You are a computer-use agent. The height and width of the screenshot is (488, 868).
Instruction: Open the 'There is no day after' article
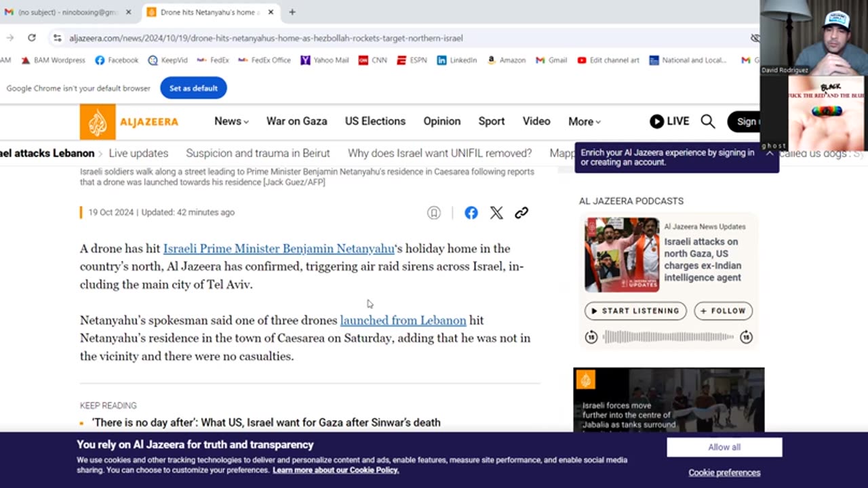267,423
